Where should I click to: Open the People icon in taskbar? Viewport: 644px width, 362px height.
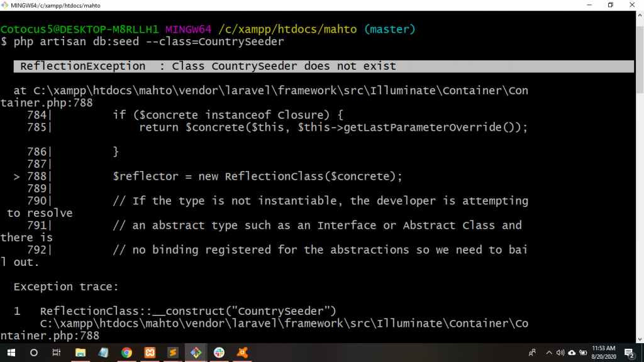[x=532, y=353]
